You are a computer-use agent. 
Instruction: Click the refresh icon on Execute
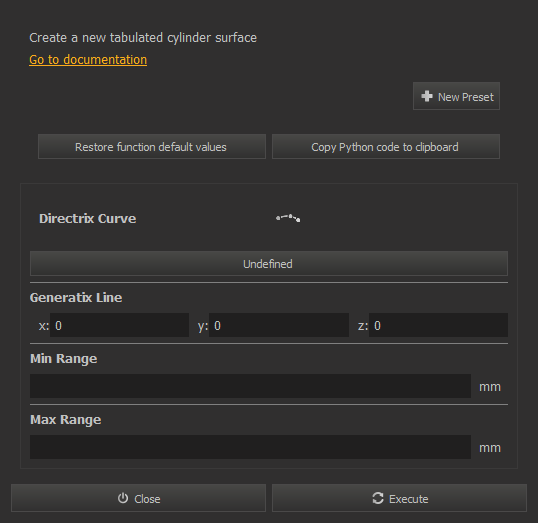point(378,498)
